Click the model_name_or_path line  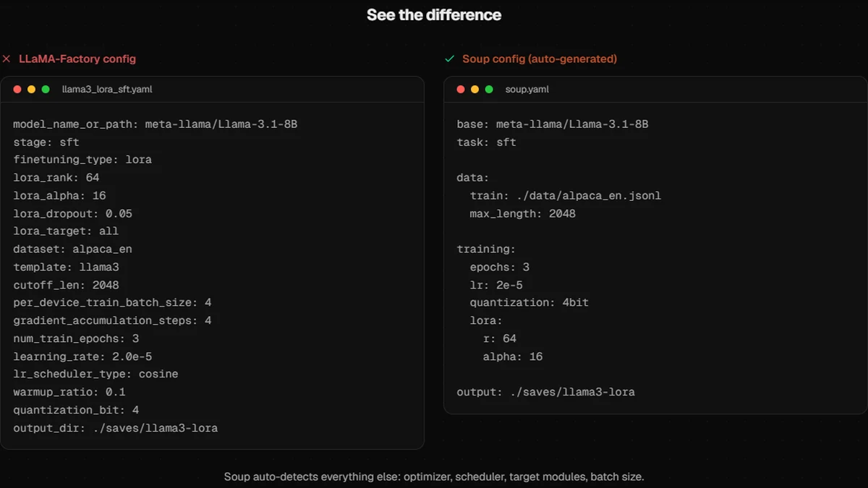coord(156,124)
